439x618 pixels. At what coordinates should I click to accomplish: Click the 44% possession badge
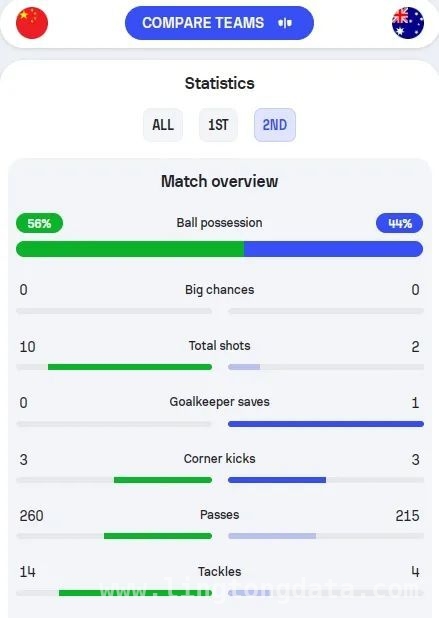pos(400,223)
